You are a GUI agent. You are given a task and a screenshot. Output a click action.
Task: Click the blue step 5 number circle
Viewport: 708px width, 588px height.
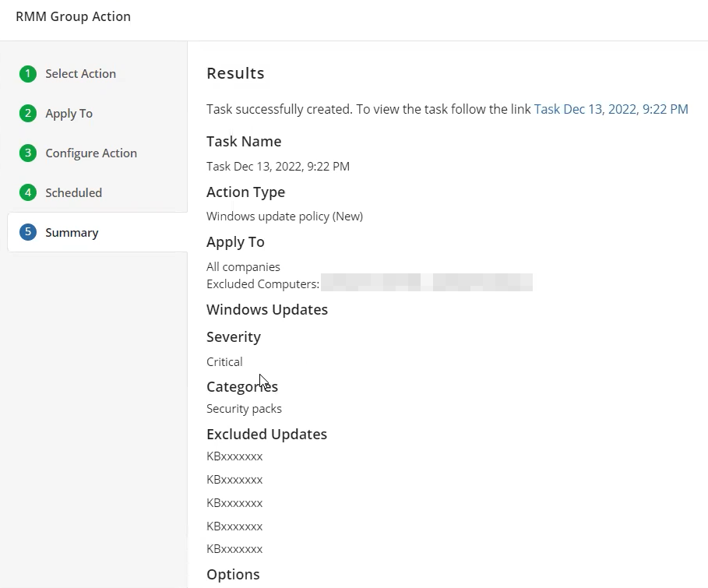point(28,233)
